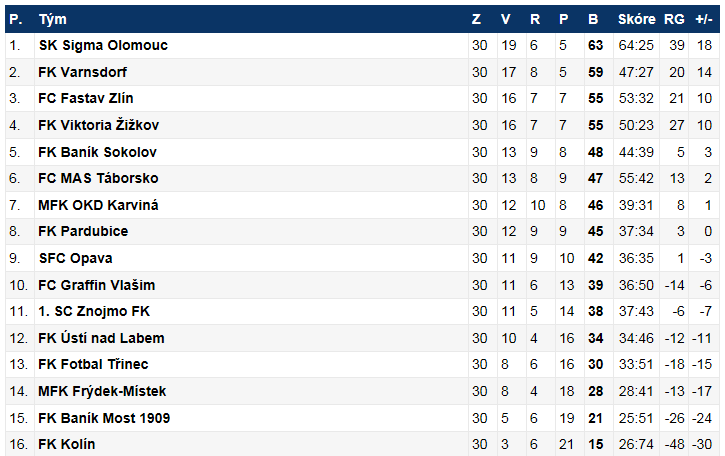725x456 pixels.
Task: Click FK Viktoria Žižkov team row
Action: point(98,126)
